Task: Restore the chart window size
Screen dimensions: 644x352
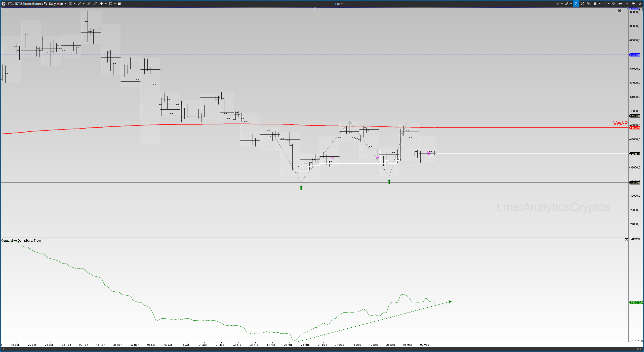Action: coord(634,4)
